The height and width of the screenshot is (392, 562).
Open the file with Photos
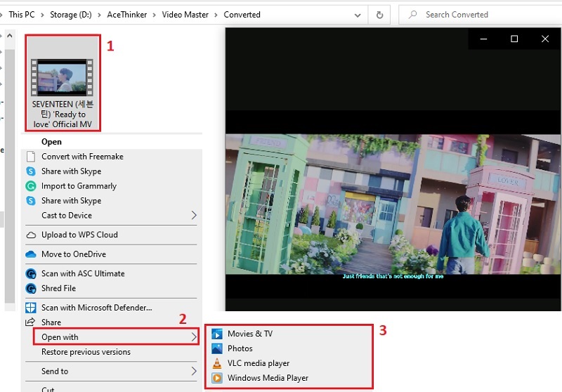pyautogui.click(x=289, y=348)
